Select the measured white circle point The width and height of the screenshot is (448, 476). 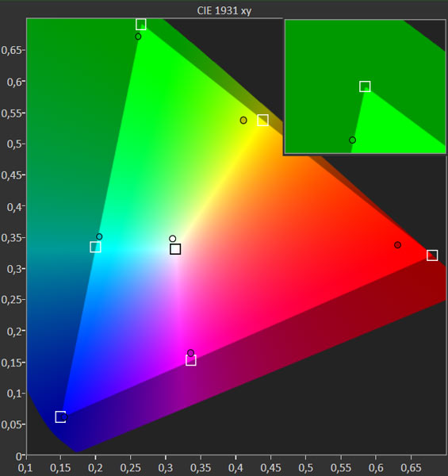172,239
